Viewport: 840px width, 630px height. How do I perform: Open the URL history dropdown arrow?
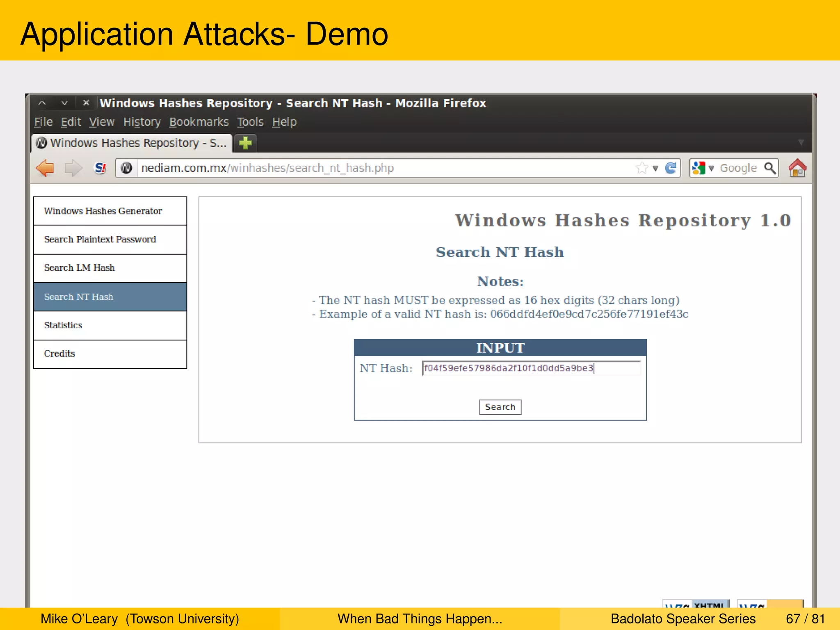click(655, 168)
